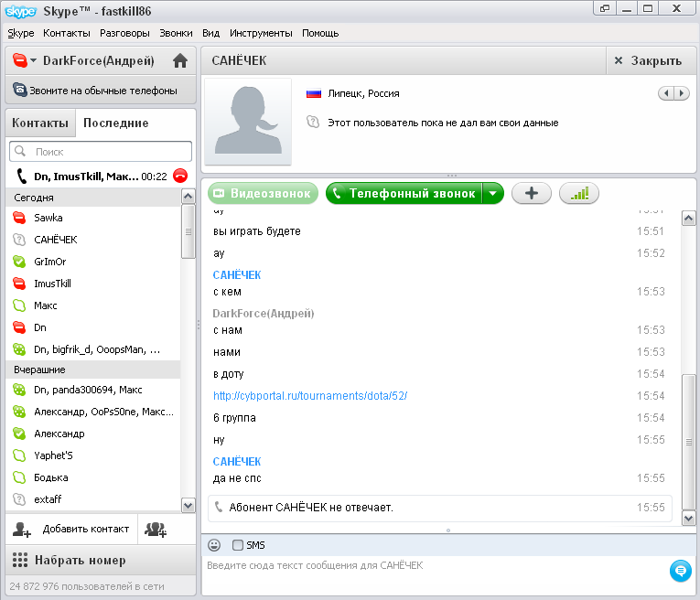The image size is (700, 600).
Task: Open the Звонки menu
Action: coord(176,33)
